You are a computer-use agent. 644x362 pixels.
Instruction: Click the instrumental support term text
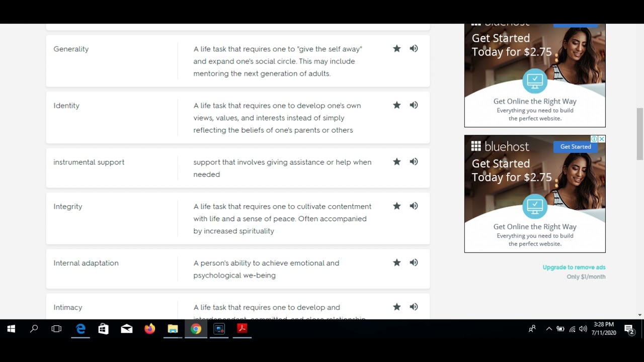click(x=89, y=162)
